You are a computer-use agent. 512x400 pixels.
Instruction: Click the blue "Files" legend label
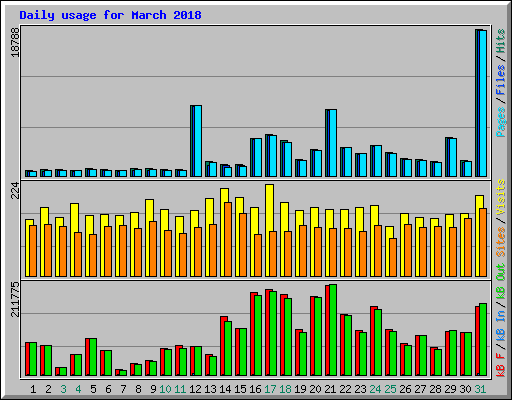pos(501,80)
